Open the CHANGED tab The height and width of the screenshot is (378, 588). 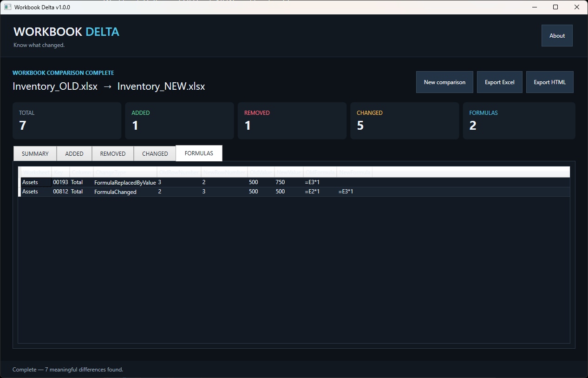(x=155, y=154)
